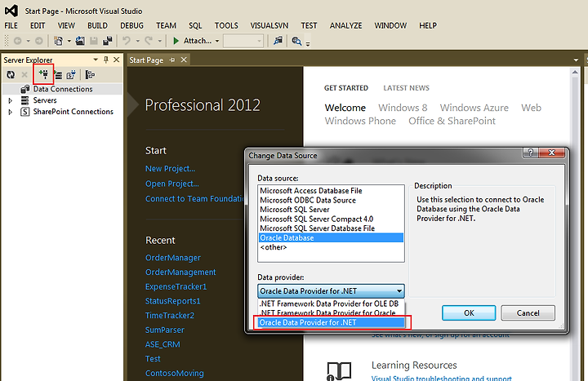
Task: Open Server Explorer window position dropdown
Action: click(96, 60)
